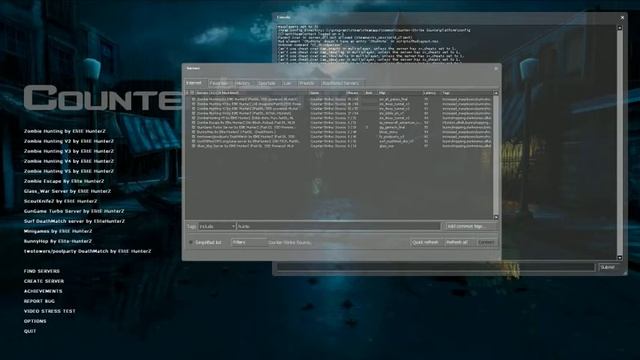This screenshot has height=360, width=640.
Task: Click the Filters button
Action: (249, 242)
